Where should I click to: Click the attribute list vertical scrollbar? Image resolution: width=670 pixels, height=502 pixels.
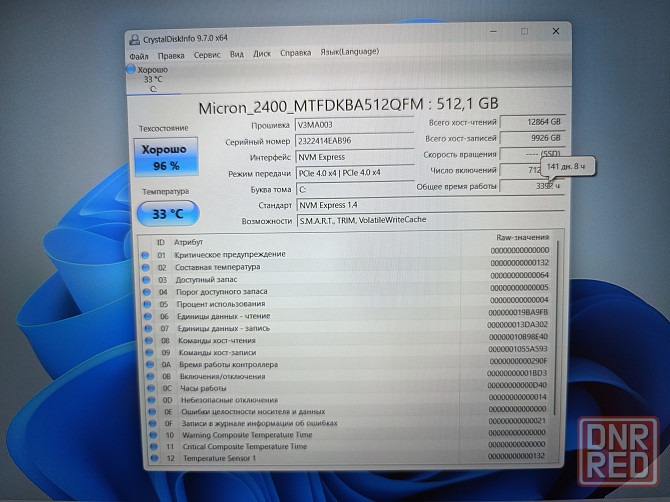click(557, 350)
